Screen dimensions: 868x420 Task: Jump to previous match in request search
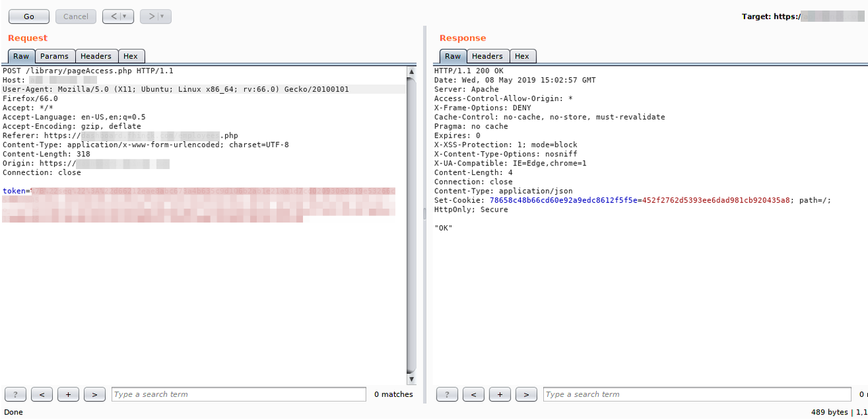tap(42, 394)
